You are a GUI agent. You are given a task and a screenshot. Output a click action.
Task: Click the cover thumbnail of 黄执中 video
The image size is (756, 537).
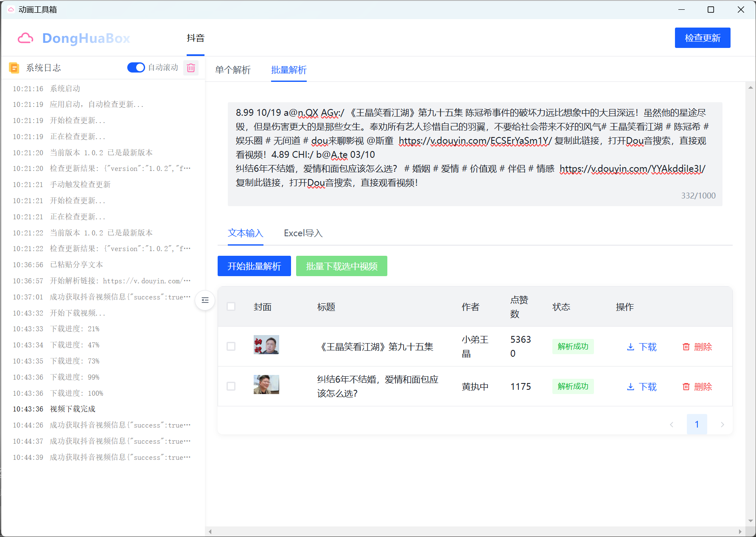266,384
